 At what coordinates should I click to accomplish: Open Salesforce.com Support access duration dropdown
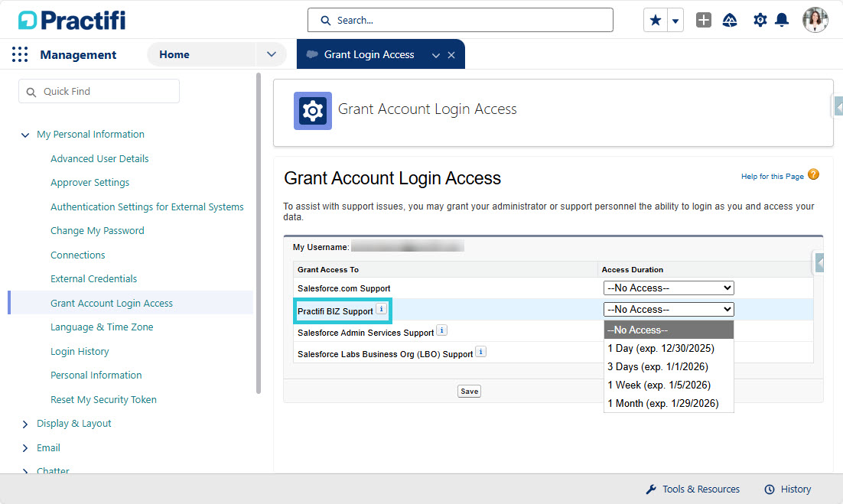[x=669, y=288]
